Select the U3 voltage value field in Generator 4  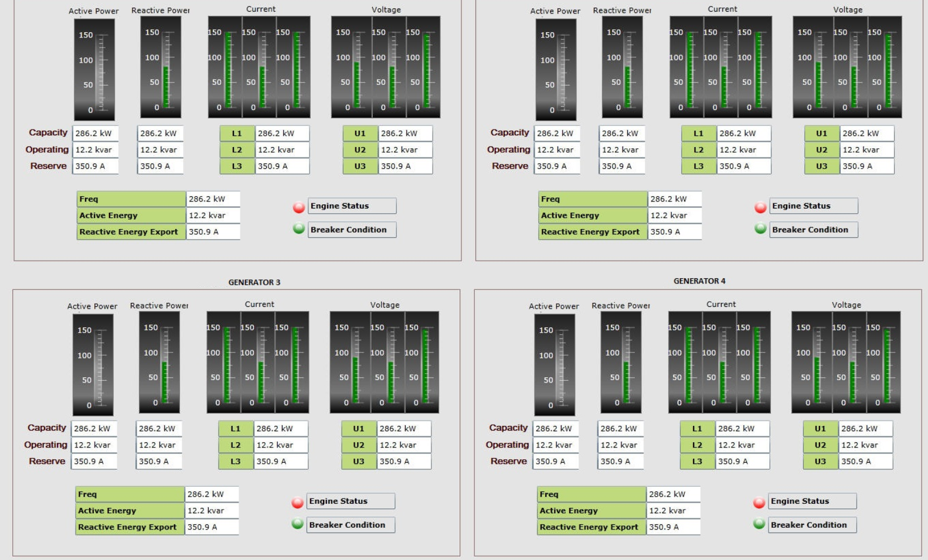click(865, 462)
